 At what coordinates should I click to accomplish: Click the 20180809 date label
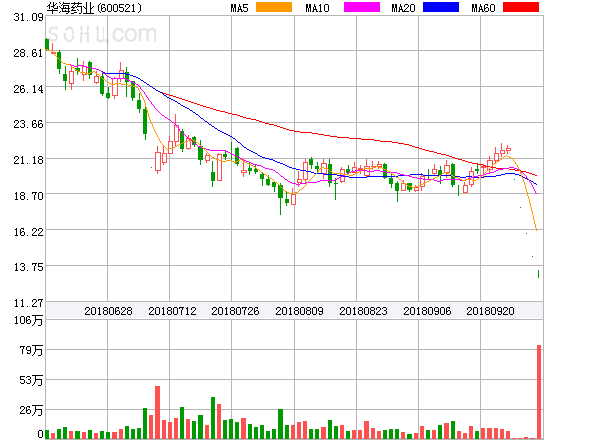tap(299, 311)
